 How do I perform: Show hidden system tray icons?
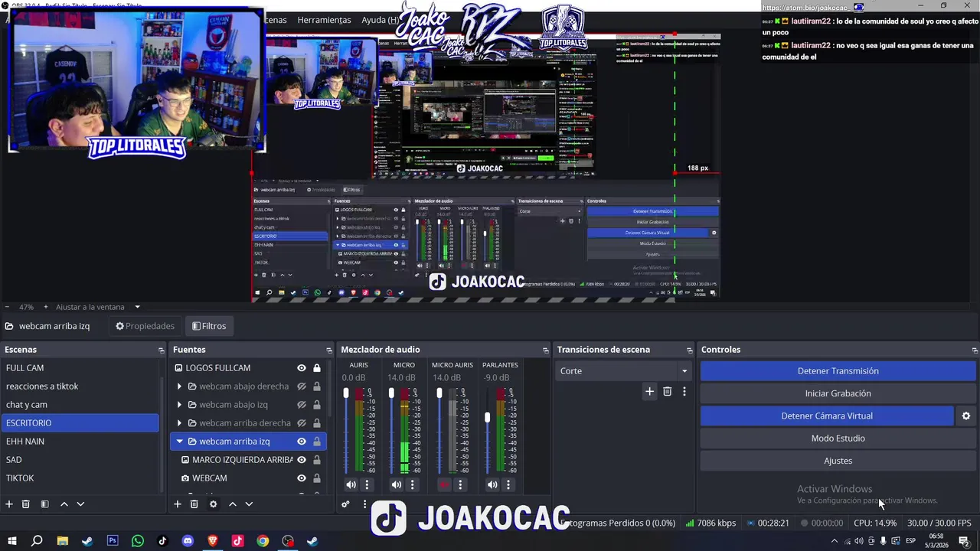tap(835, 541)
